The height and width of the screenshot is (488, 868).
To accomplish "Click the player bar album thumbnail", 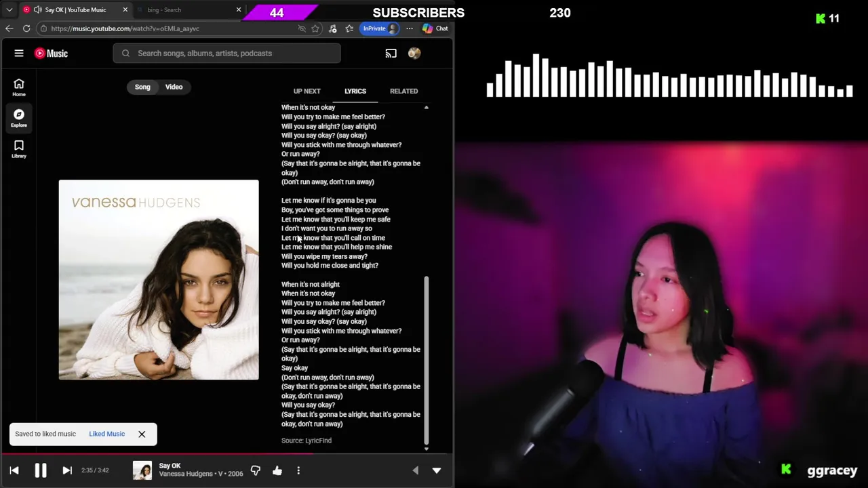I will coord(142,470).
